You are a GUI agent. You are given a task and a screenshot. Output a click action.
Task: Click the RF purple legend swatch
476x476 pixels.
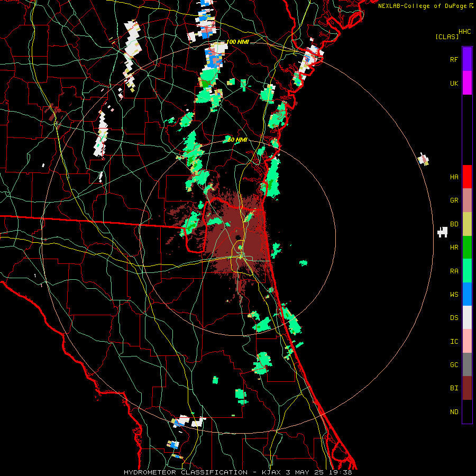click(467, 59)
